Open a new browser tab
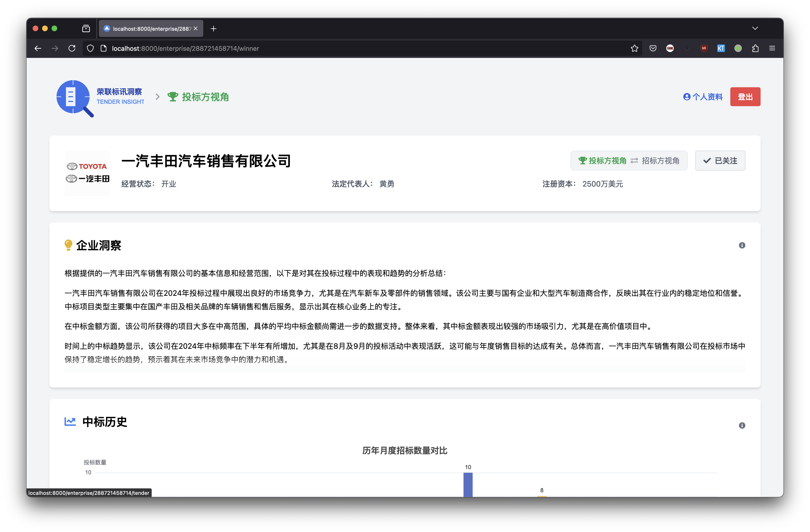Viewport: 810px width, 532px height. click(x=213, y=29)
